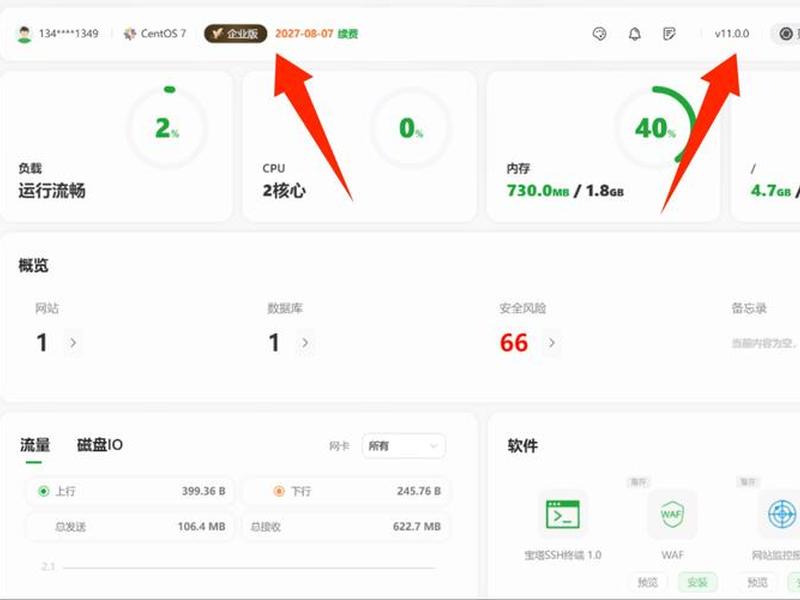Switch to the 流量 tab

pos(35,445)
